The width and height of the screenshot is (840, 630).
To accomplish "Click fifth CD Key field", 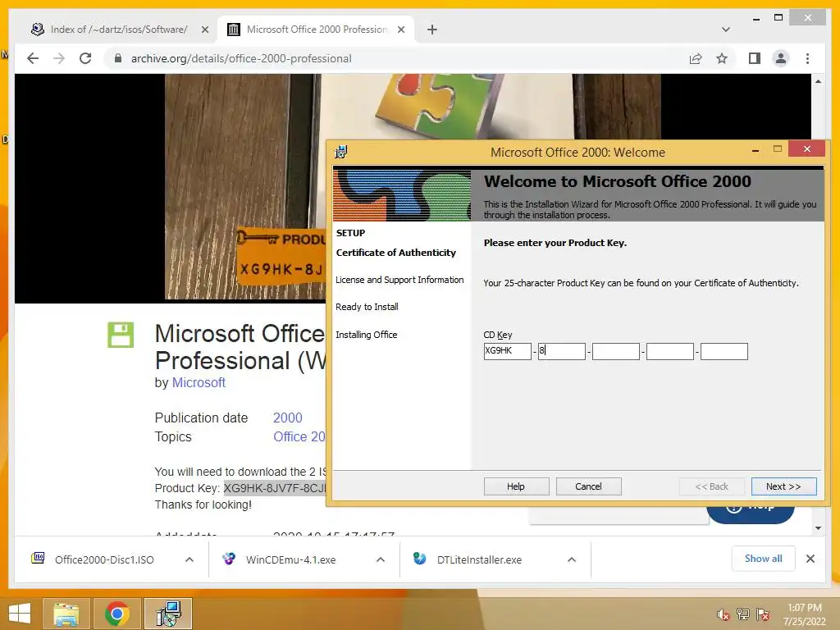I will [x=724, y=351].
